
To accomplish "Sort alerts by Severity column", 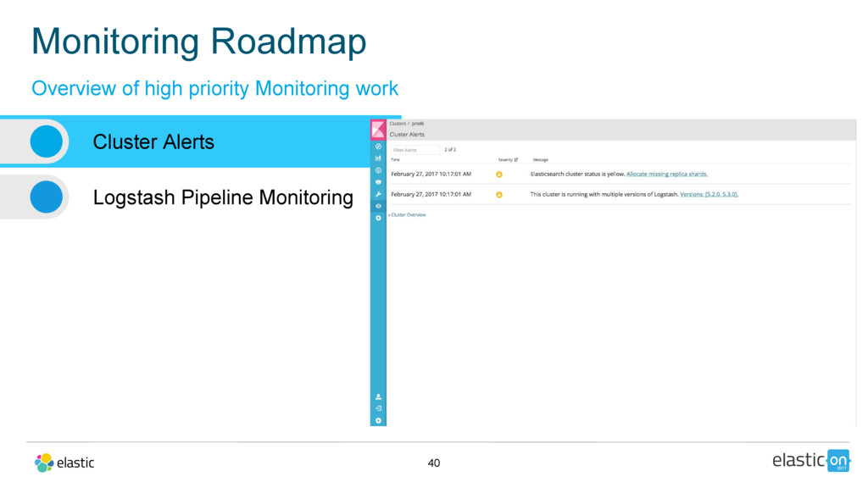I will point(508,160).
